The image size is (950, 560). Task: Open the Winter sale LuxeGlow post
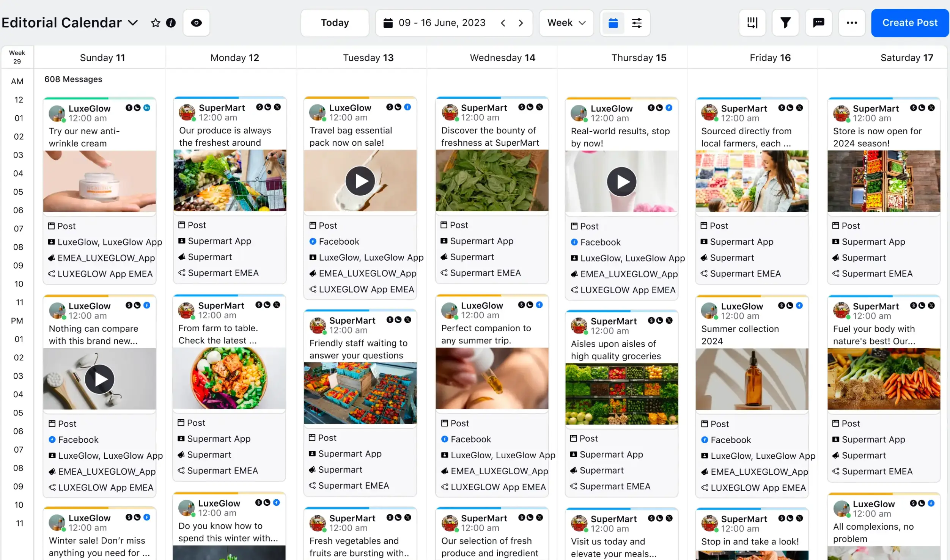pos(99,533)
